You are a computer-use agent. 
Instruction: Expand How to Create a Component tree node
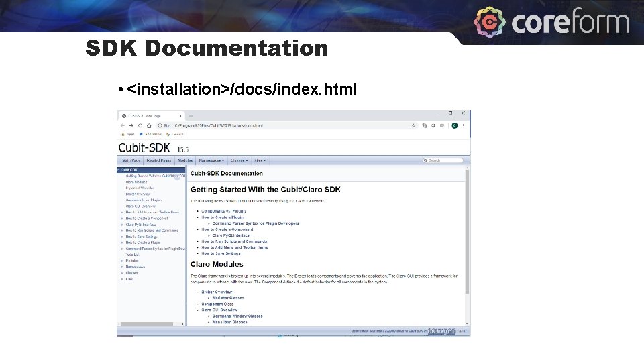click(122, 219)
